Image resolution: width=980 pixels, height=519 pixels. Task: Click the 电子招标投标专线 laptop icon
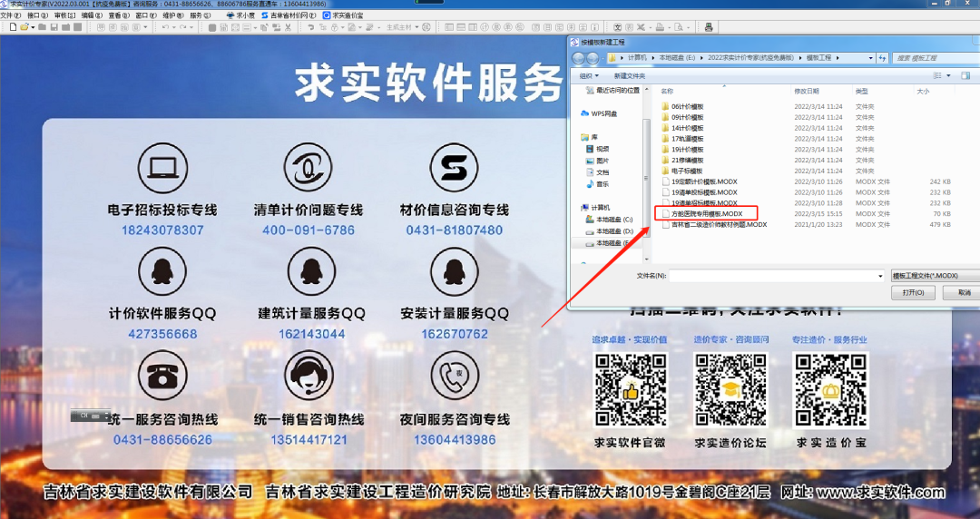click(162, 168)
